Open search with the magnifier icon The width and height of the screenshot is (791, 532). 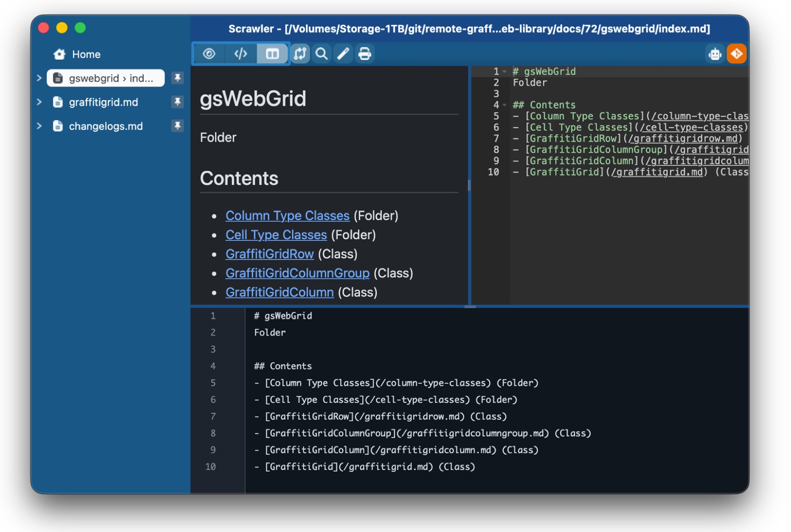(x=322, y=53)
